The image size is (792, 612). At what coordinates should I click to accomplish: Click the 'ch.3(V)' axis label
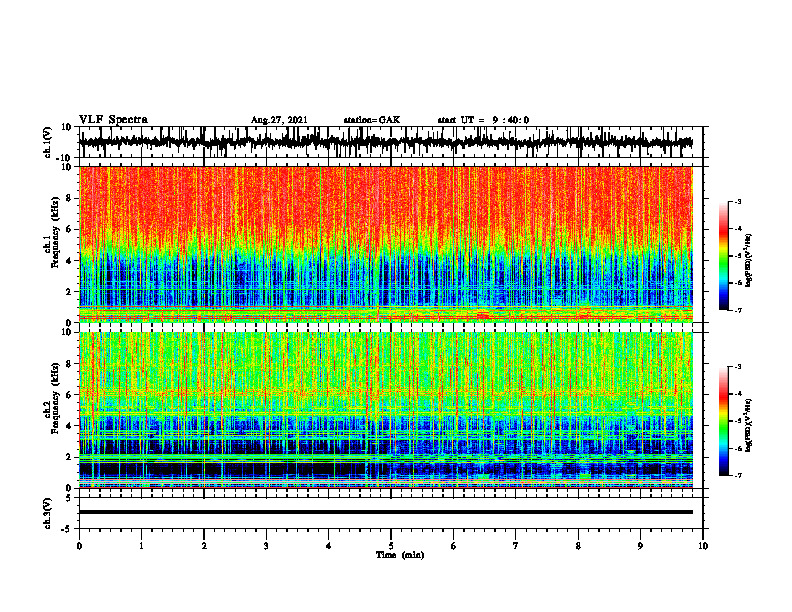[x=48, y=513]
